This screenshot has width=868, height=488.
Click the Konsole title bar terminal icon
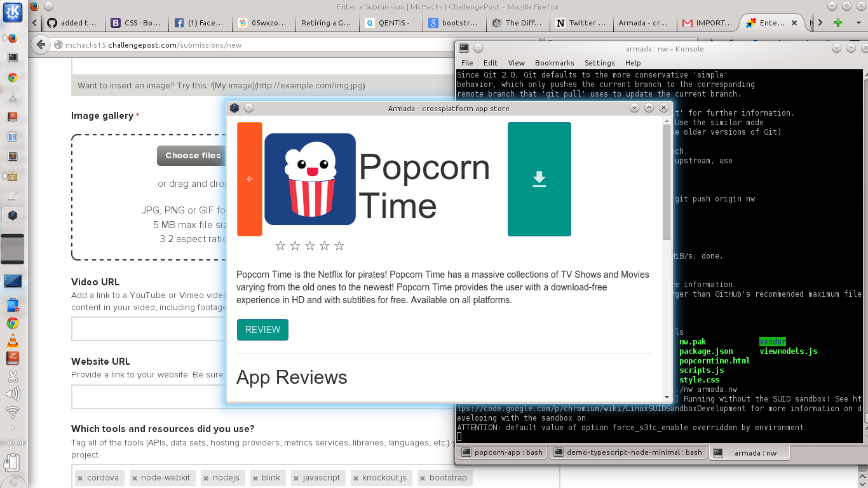(464, 48)
